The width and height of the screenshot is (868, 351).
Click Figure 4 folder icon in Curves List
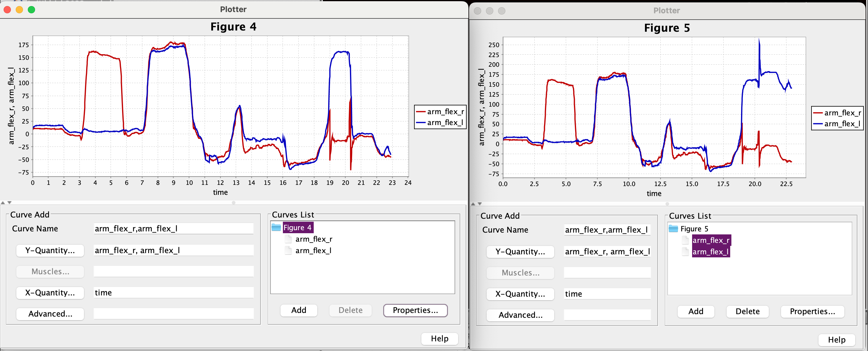click(x=276, y=228)
